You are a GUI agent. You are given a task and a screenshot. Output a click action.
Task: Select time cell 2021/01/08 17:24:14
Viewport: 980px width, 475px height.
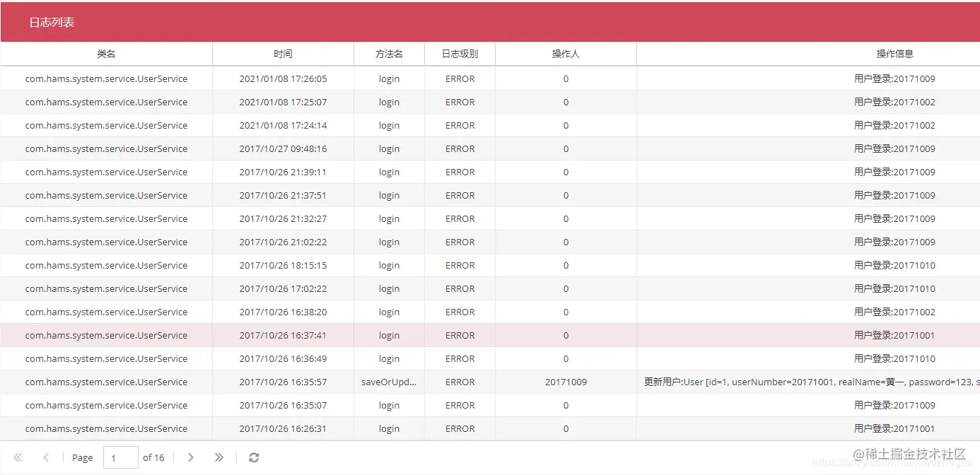pos(283,125)
